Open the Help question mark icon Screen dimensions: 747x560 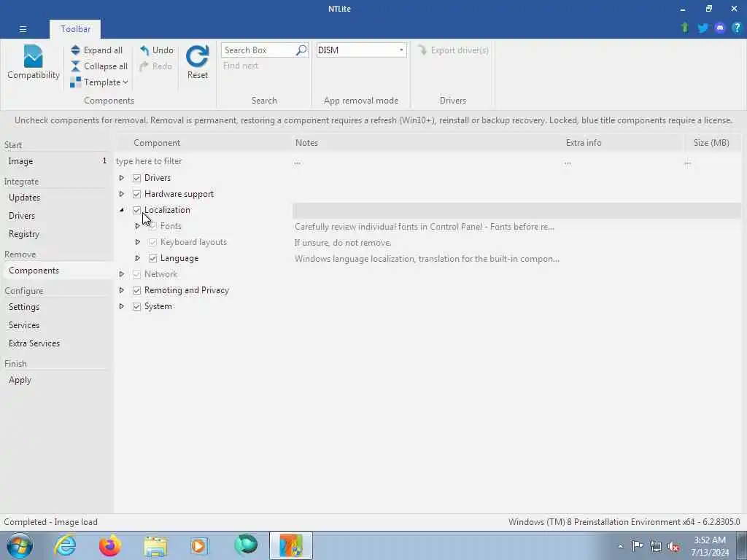click(x=737, y=28)
